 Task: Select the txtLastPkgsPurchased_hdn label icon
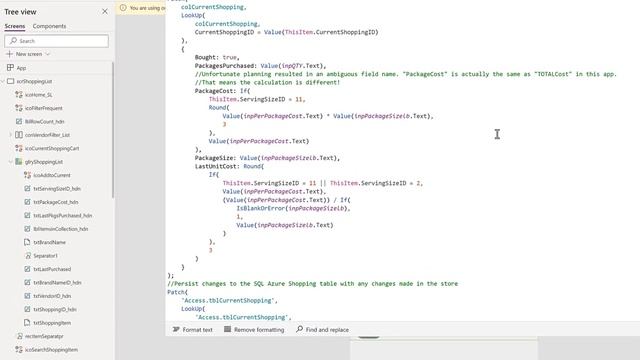click(x=27, y=216)
